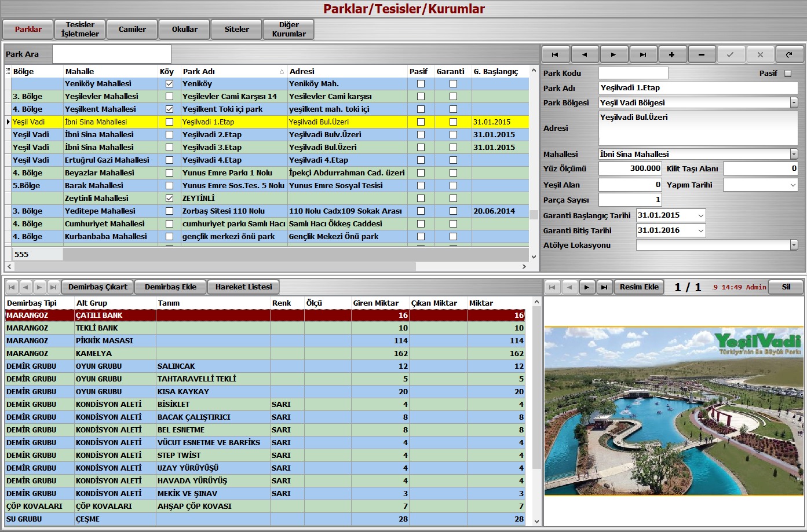Go to previous park record in navigator
807x532 pixels.
click(585, 54)
